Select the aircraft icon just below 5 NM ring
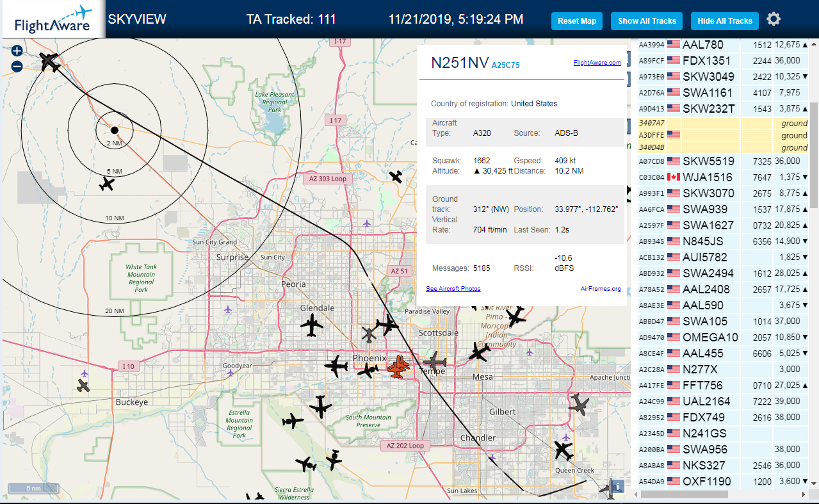The image size is (819, 504). (x=108, y=184)
